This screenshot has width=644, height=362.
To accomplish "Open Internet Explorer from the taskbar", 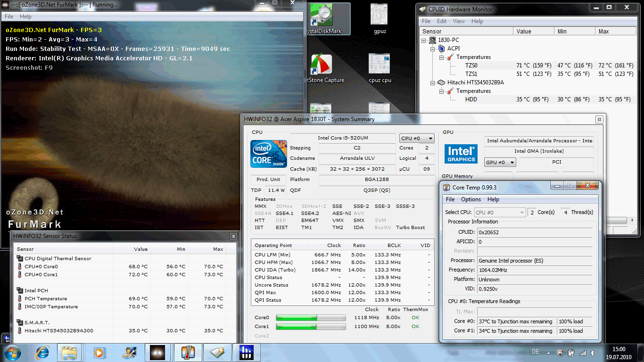I will tap(42, 353).
